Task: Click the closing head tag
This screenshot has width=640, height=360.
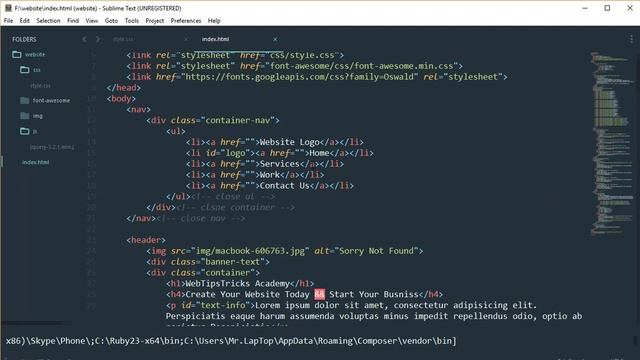Action: [x=124, y=88]
